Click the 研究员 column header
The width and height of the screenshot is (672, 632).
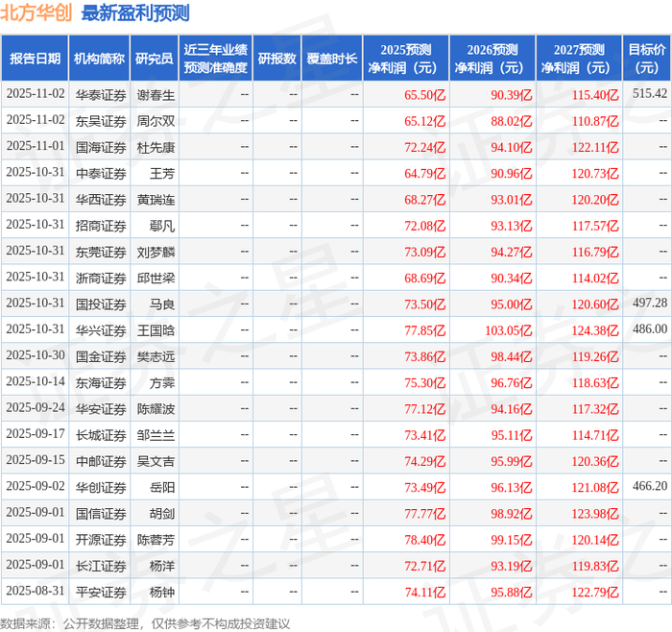click(155, 59)
